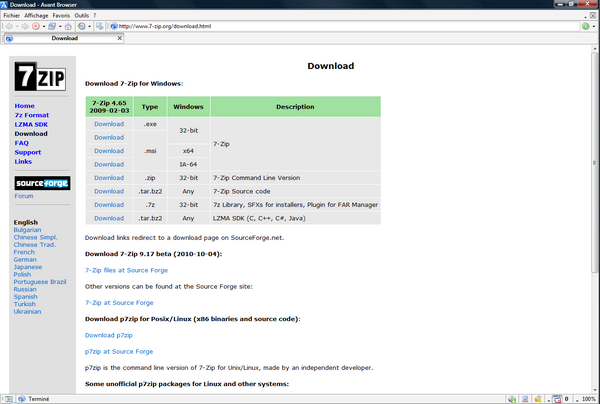Download the 7-Zip Source code
Image resolution: width=600 pixels, height=404 pixels.
pos(109,191)
